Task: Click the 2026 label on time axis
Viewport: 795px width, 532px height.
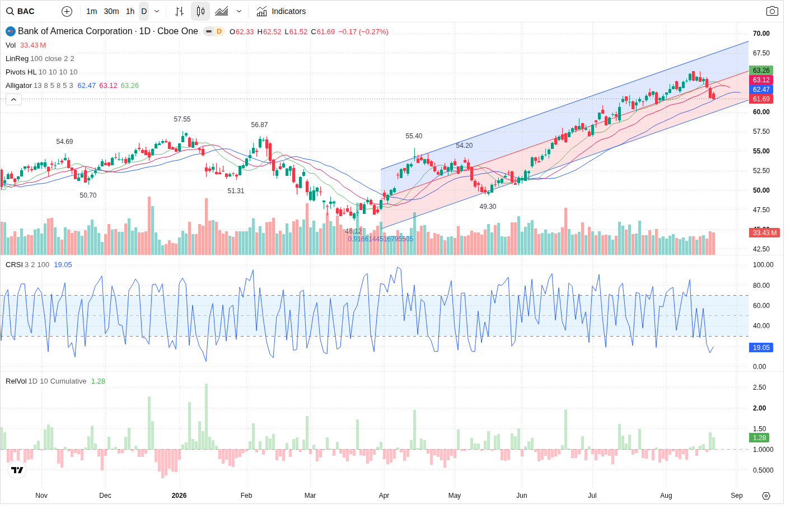Action: 179,496
